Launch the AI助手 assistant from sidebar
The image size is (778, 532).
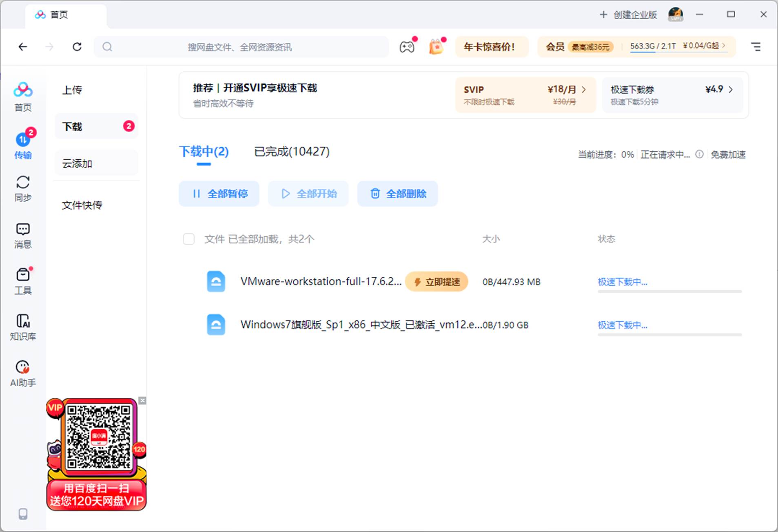(23, 366)
